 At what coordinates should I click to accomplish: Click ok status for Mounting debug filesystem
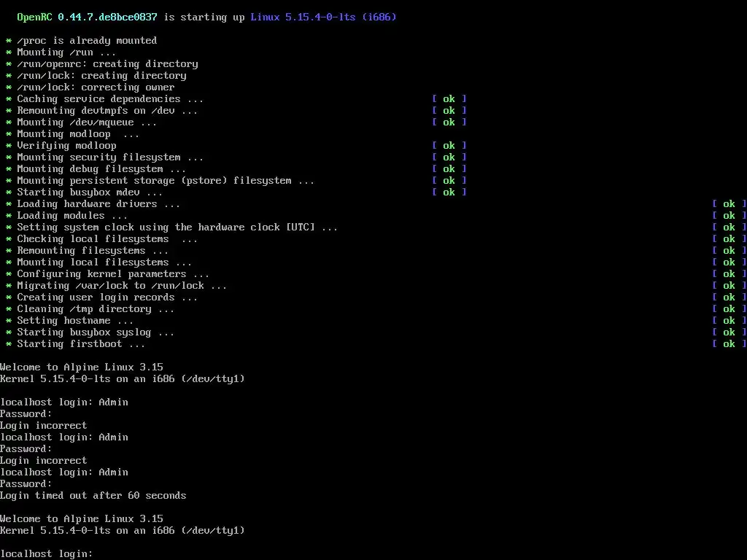coord(449,169)
